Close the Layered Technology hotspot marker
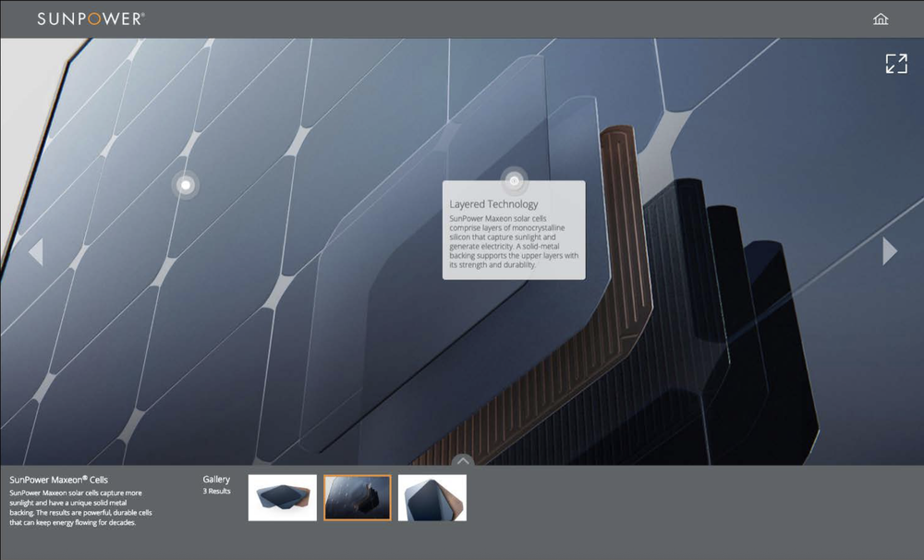This screenshot has height=560, width=924. pos(514,181)
